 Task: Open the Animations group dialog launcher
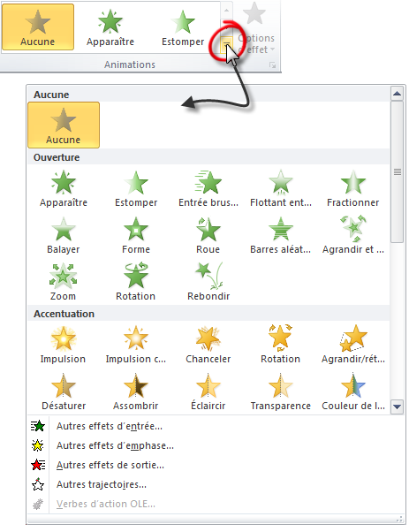[x=272, y=65]
